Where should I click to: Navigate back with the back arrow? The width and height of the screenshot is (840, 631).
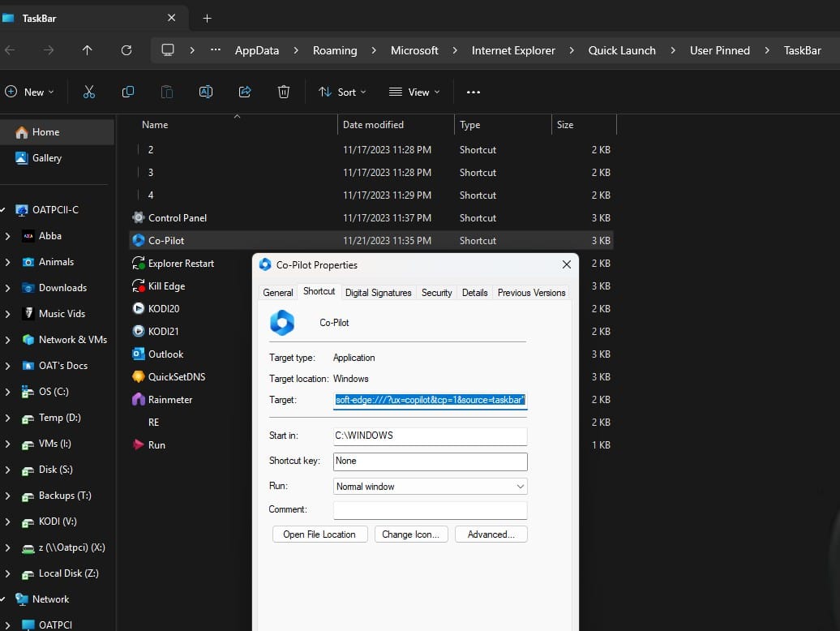[x=10, y=50]
